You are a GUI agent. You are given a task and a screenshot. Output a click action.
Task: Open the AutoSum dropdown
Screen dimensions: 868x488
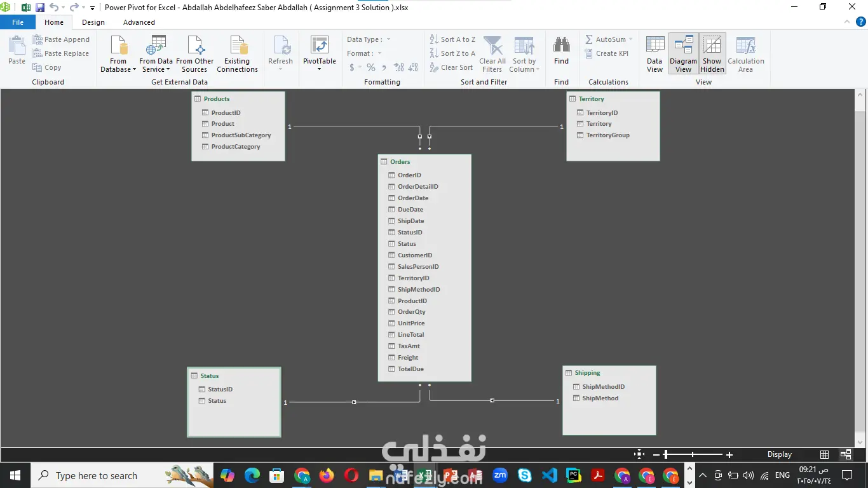[x=609, y=39]
